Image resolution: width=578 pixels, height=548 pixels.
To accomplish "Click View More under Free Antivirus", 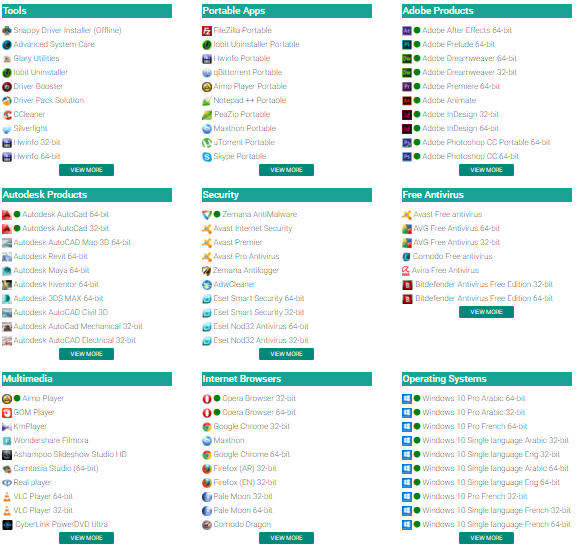I will pos(486,312).
